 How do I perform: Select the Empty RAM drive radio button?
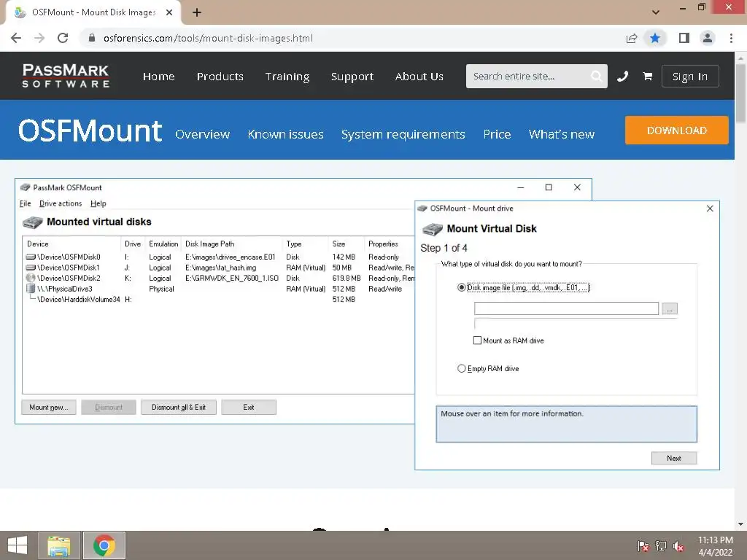(461, 368)
